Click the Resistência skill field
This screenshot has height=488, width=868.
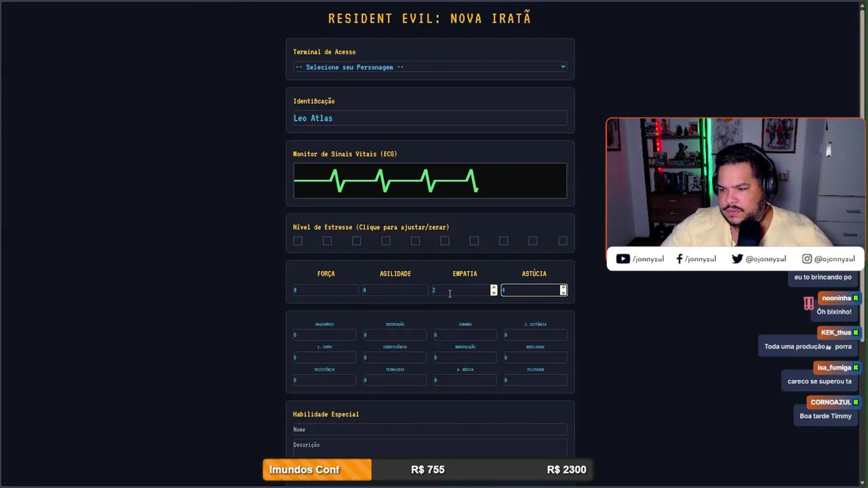click(x=325, y=380)
